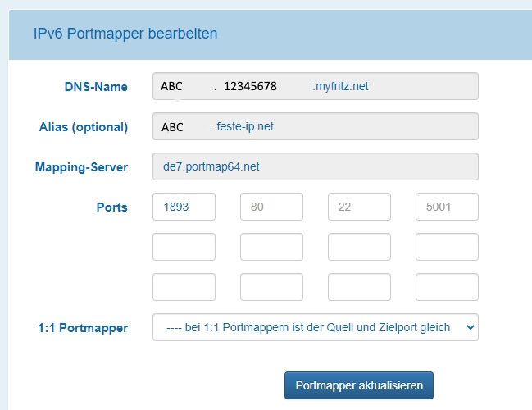
Task: Click the DNS-Name label
Action: pyautogui.click(x=96, y=87)
